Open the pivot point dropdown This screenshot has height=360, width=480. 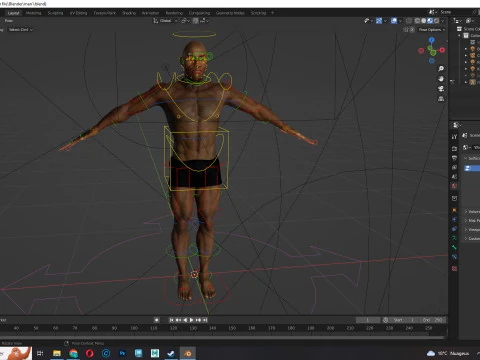click(x=185, y=21)
